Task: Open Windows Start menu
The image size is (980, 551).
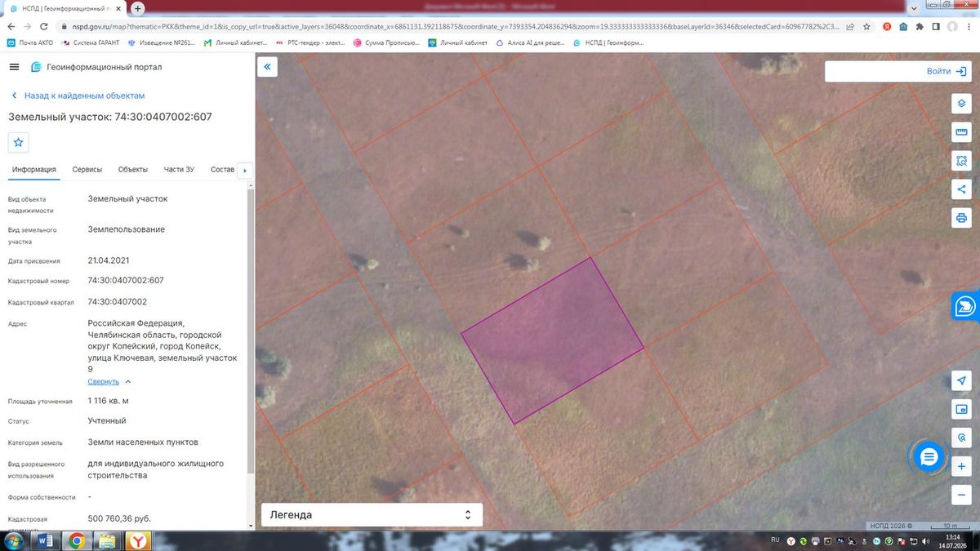Action: point(14,540)
